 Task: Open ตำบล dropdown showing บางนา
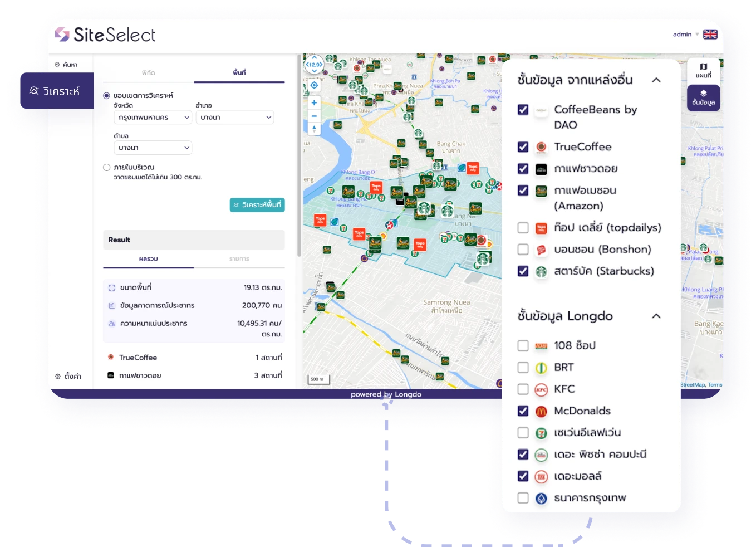[153, 148]
